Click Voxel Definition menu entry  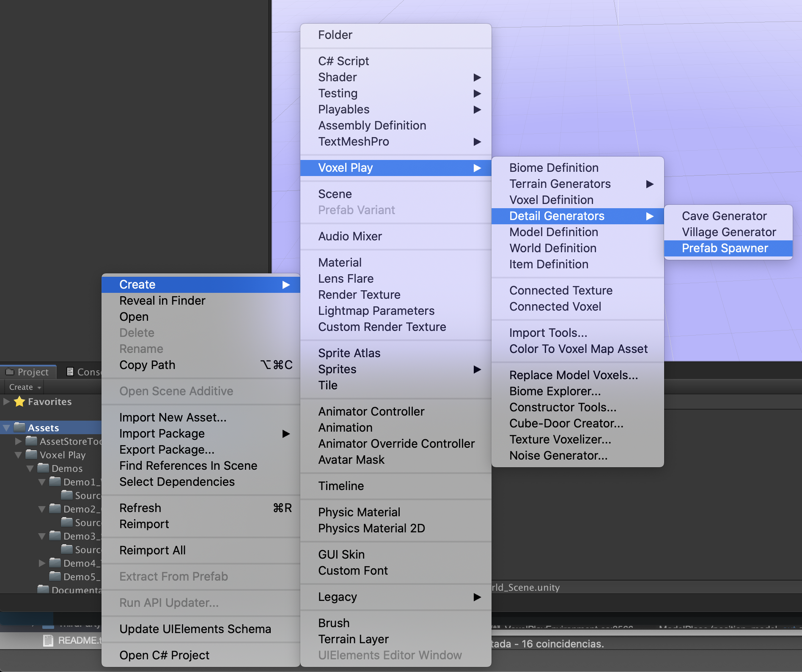[577, 200]
